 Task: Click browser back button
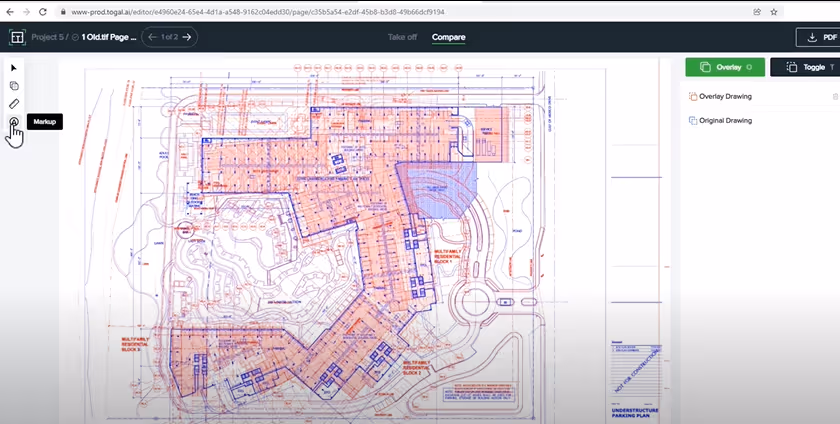pyautogui.click(x=10, y=11)
